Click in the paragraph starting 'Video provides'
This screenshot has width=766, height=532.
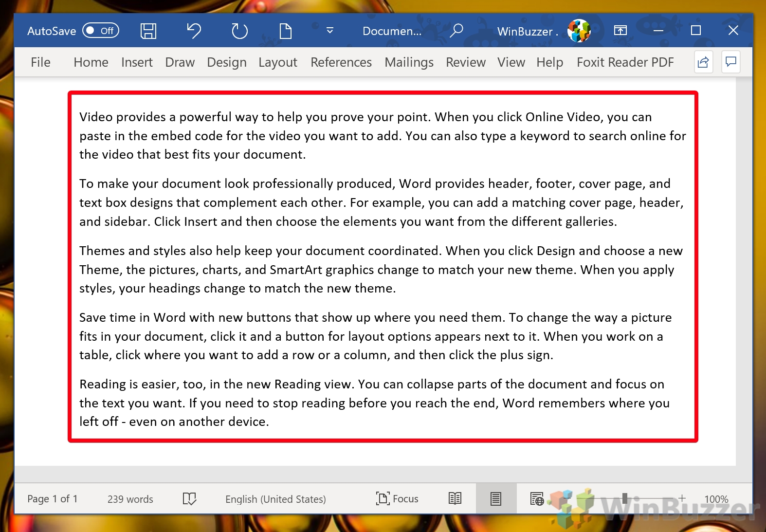coord(383,136)
